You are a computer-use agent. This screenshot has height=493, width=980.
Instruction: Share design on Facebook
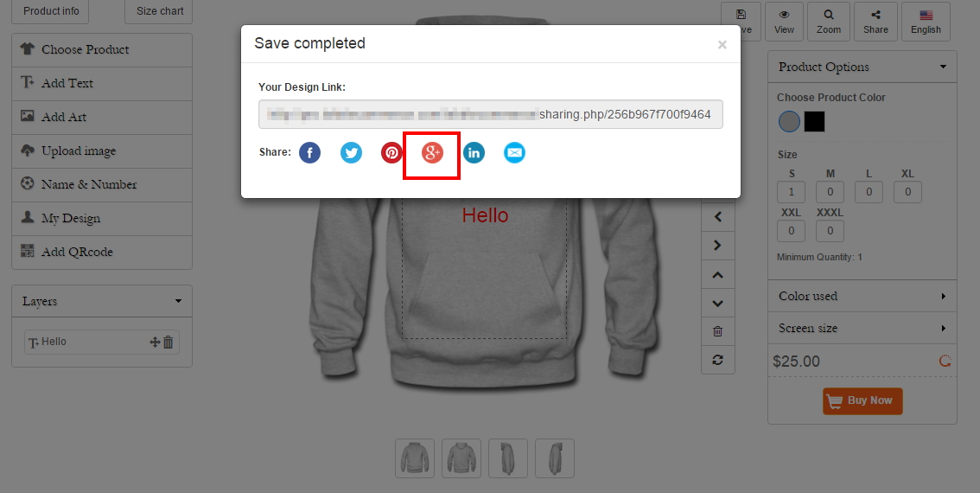tap(309, 152)
